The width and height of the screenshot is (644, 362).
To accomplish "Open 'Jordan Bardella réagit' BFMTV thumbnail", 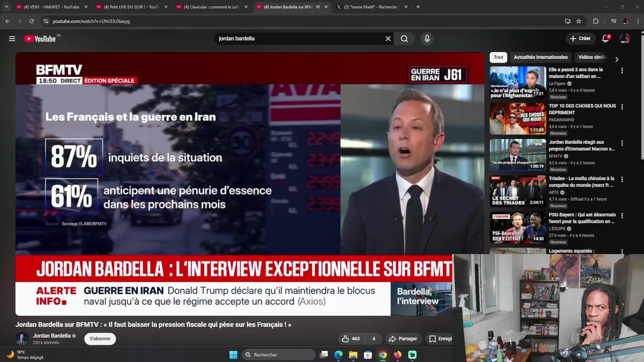I will [518, 155].
